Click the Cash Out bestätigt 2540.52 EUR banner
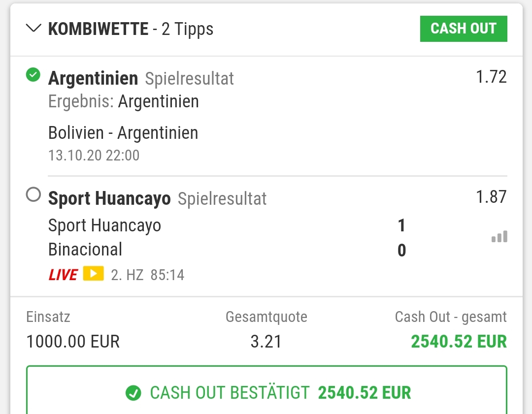The image size is (532, 414). tap(266, 393)
